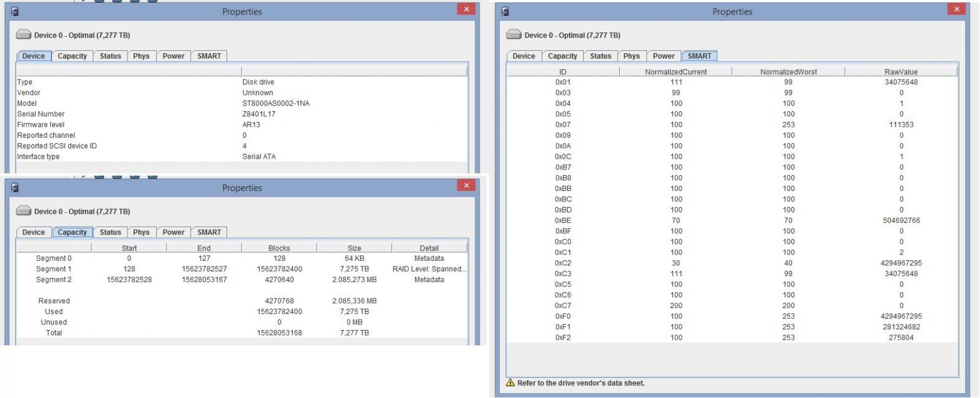Image resolution: width=980 pixels, height=398 pixels.
Task: Click the yellow warning icon beside the vendor data sheet note
Action: (x=510, y=383)
